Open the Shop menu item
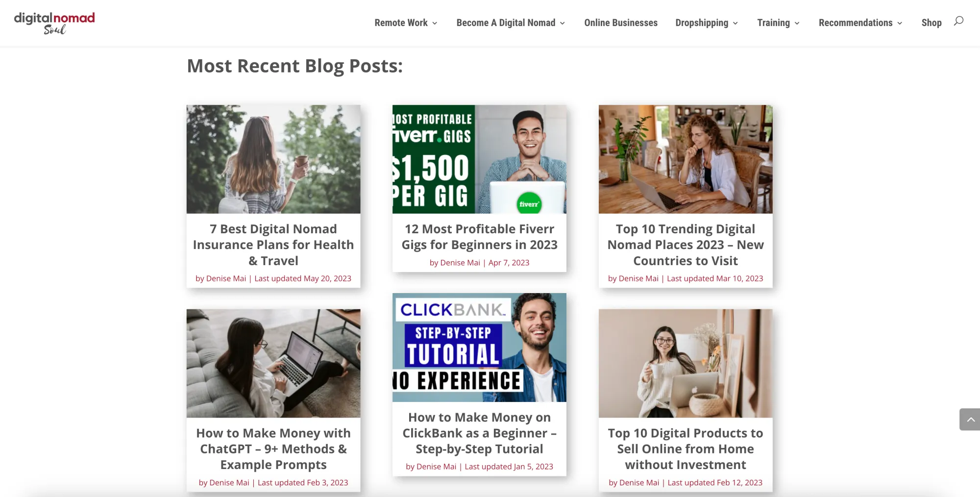 point(931,23)
